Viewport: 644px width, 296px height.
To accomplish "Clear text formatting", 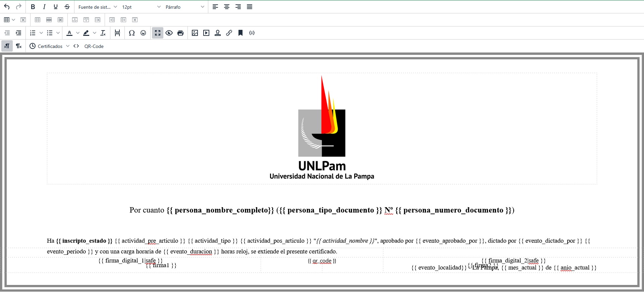I will tap(103, 33).
